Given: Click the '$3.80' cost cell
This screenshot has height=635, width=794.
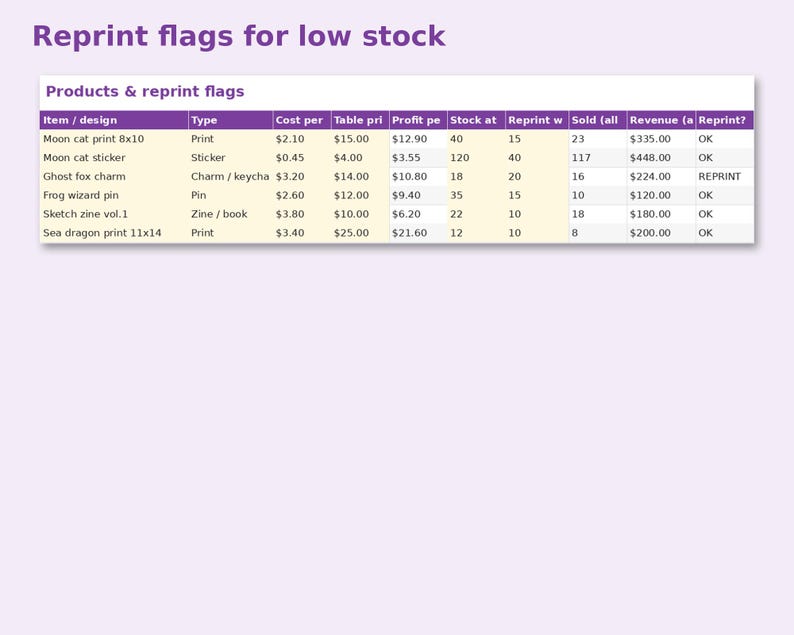Looking at the screenshot, I should pyautogui.click(x=302, y=214).
